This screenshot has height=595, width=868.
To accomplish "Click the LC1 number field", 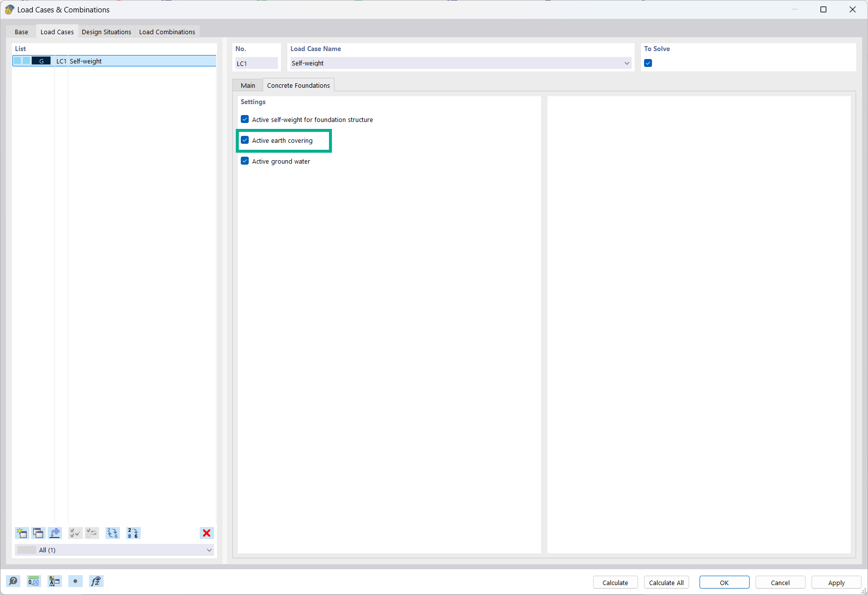I will pos(257,63).
